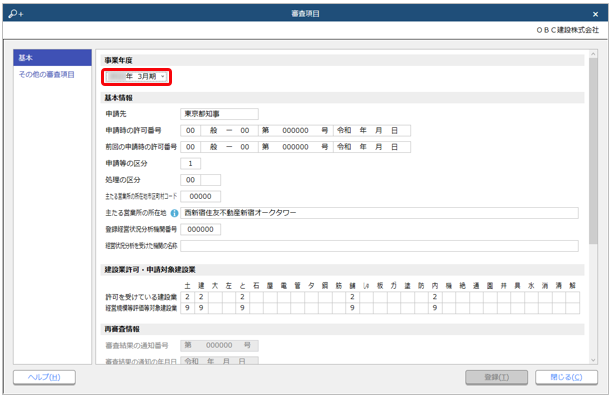Click 経営規模等評価等対象建設業 cell under と

(x=242, y=308)
